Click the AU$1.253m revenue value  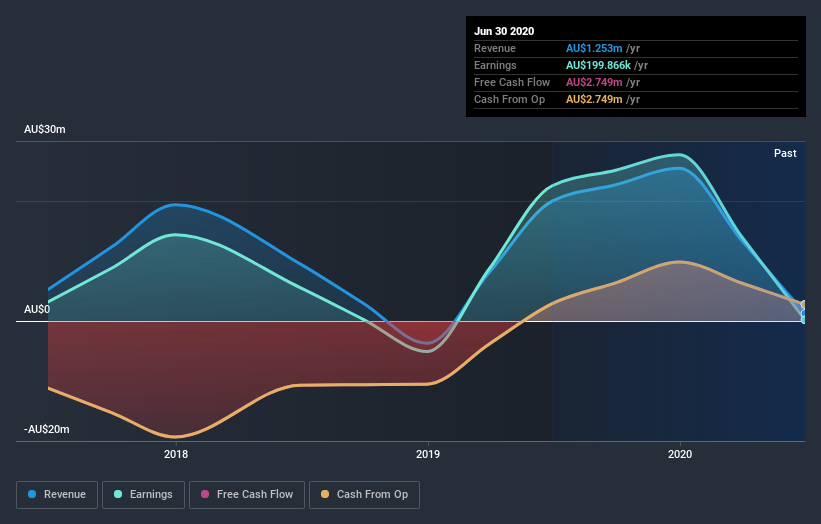pos(594,48)
